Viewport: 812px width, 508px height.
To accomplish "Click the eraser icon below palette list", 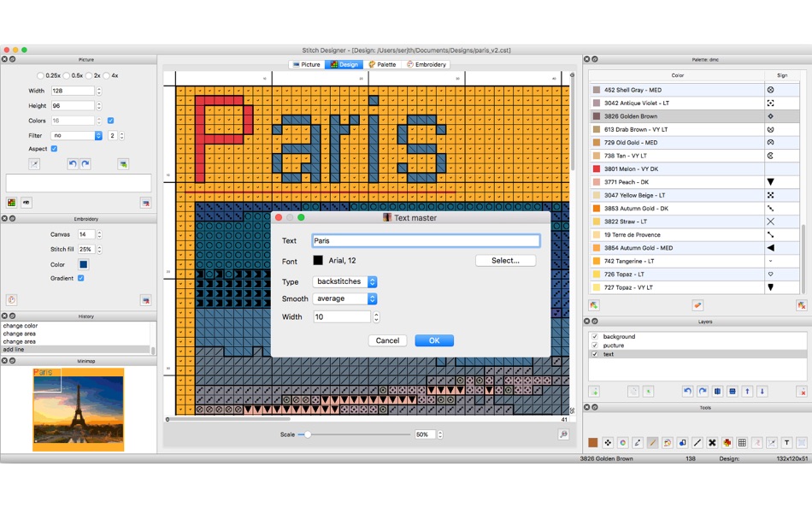I will pyautogui.click(x=697, y=305).
